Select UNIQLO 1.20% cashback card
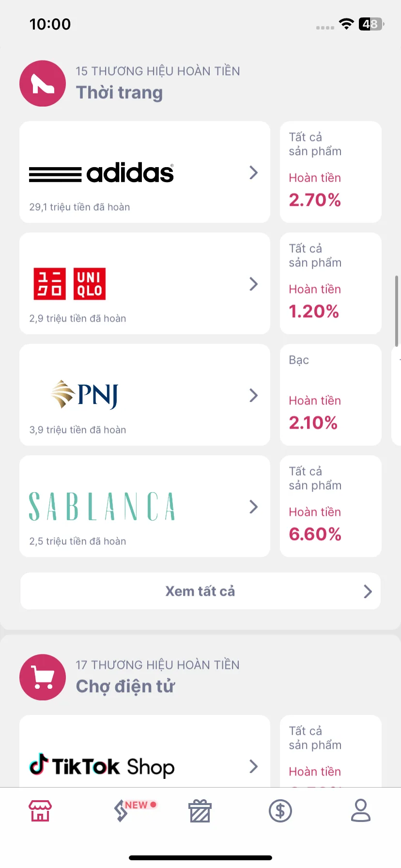Image resolution: width=401 pixels, height=868 pixels. [331, 283]
